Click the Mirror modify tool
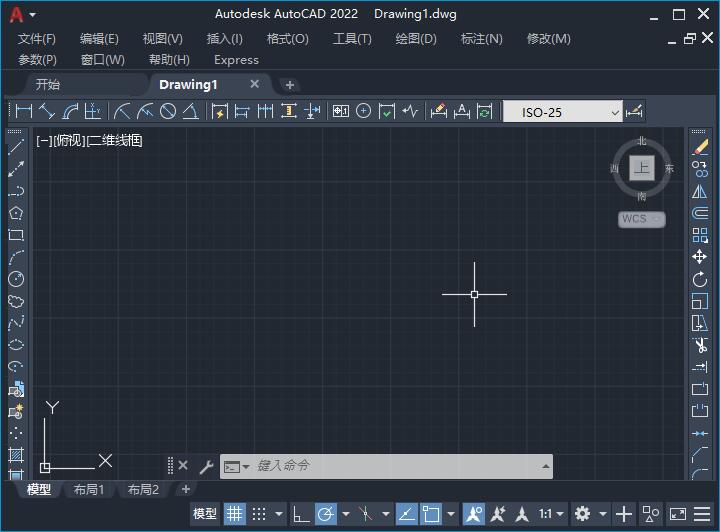The height and width of the screenshot is (532, 720). coord(700,191)
